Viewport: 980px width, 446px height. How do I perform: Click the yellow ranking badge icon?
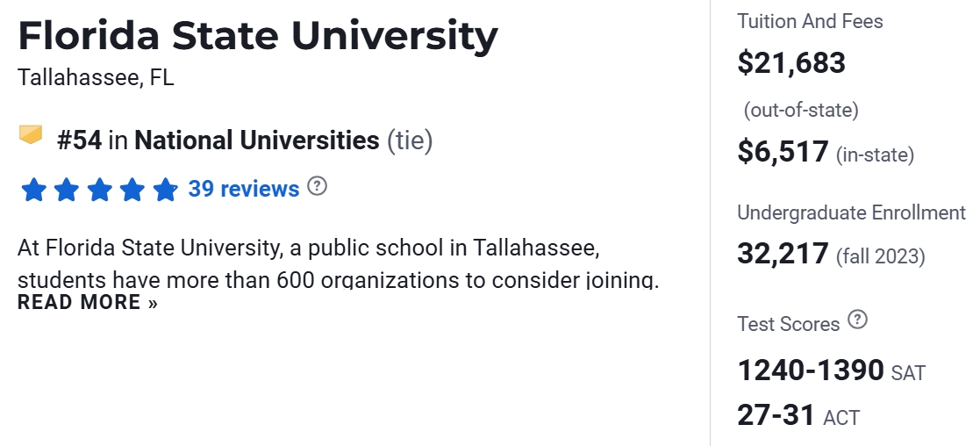(31, 135)
